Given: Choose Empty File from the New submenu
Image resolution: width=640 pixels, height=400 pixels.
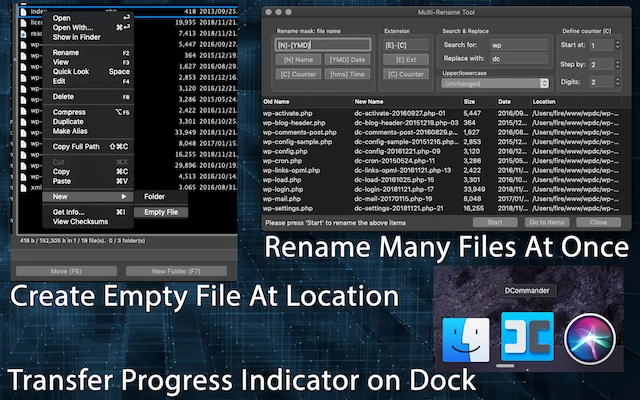Looking at the screenshot, I should [161, 212].
